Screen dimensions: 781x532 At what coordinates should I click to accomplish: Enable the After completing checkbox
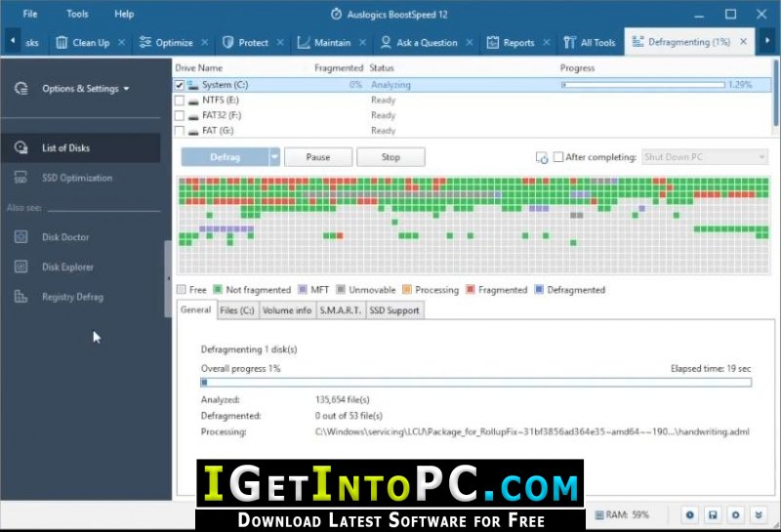tap(558, 157)
